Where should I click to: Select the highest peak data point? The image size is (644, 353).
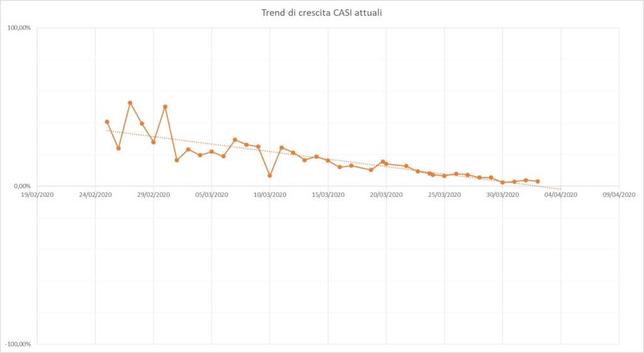pos(130,103)
